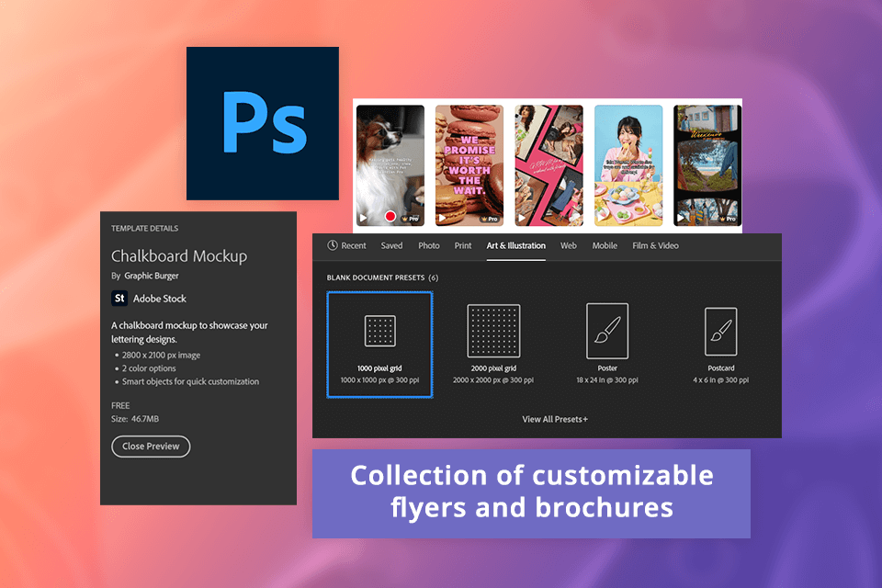Click the Adobe Stock St icon
Viewport: 882px width, 588px height.
pyautogui.click(x=119, y=299)
